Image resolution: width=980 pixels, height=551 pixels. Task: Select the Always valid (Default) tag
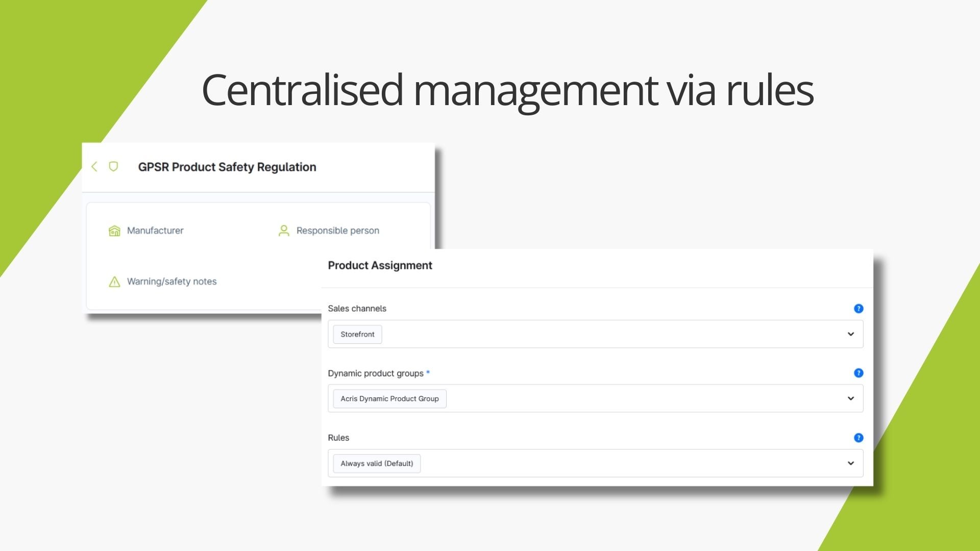377,464
